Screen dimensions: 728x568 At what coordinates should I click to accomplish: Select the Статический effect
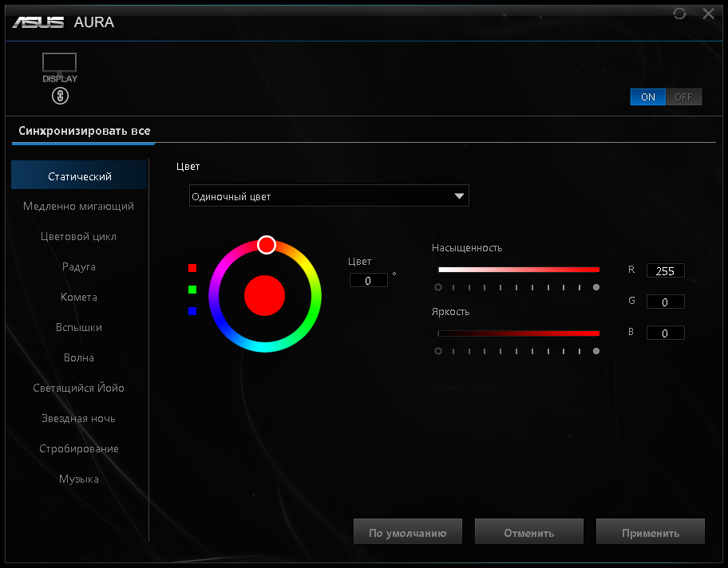pos(79,176)
